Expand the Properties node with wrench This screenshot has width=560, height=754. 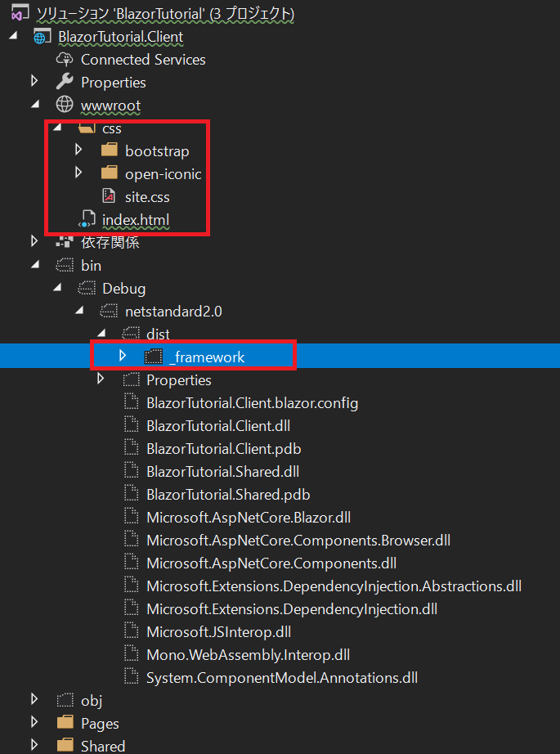pyautogui.click(x=34, y=81)
